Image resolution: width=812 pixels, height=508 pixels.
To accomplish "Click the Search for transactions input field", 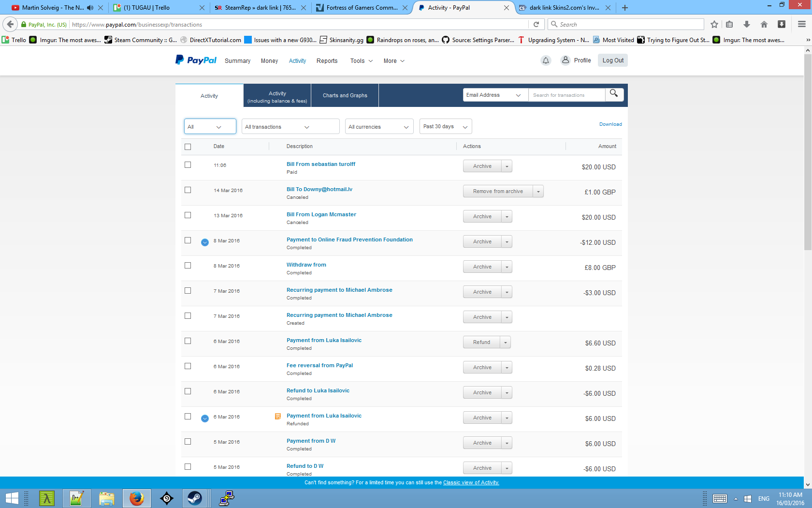I will pyautogui.click(x=566, y=95).
